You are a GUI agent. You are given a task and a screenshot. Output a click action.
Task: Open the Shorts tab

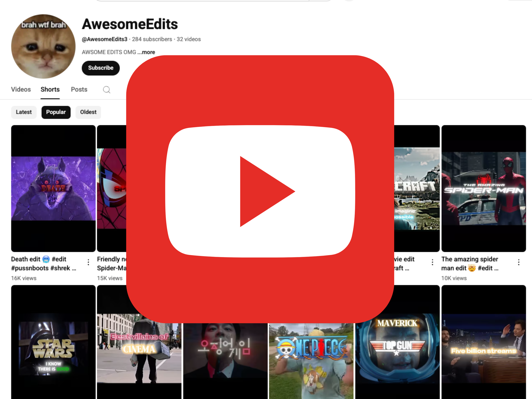coord(50,89)
